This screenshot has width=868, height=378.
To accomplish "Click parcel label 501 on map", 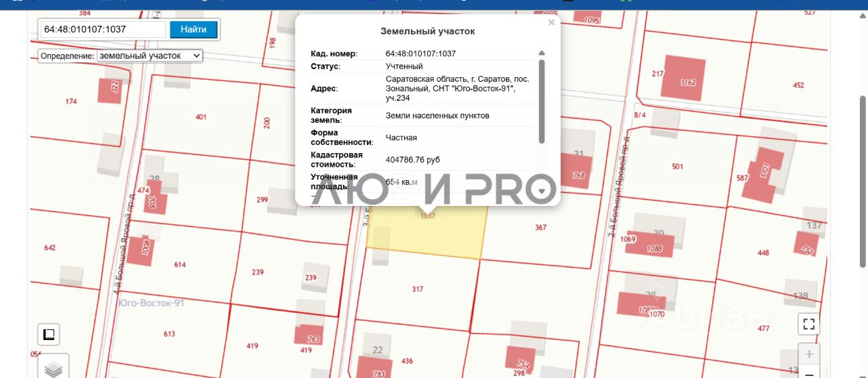I will tap(677, 167).
